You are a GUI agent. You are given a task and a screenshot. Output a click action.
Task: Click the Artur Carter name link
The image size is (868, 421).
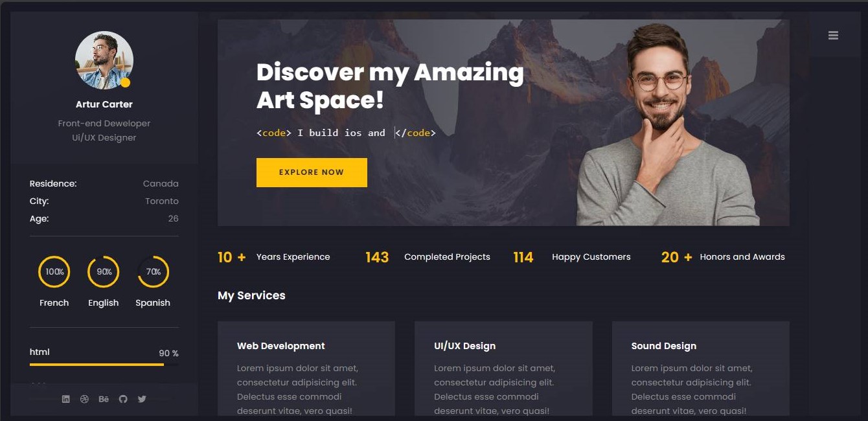[104, 104]
